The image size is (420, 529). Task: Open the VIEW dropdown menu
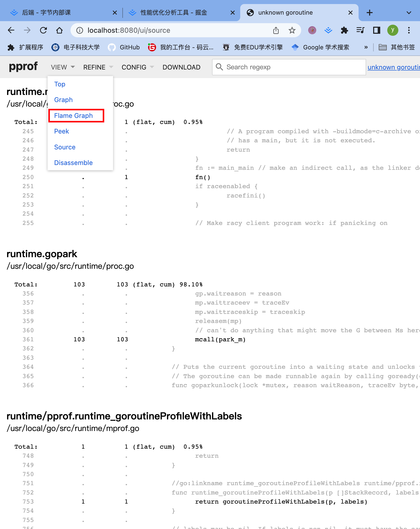coord(63,67)
